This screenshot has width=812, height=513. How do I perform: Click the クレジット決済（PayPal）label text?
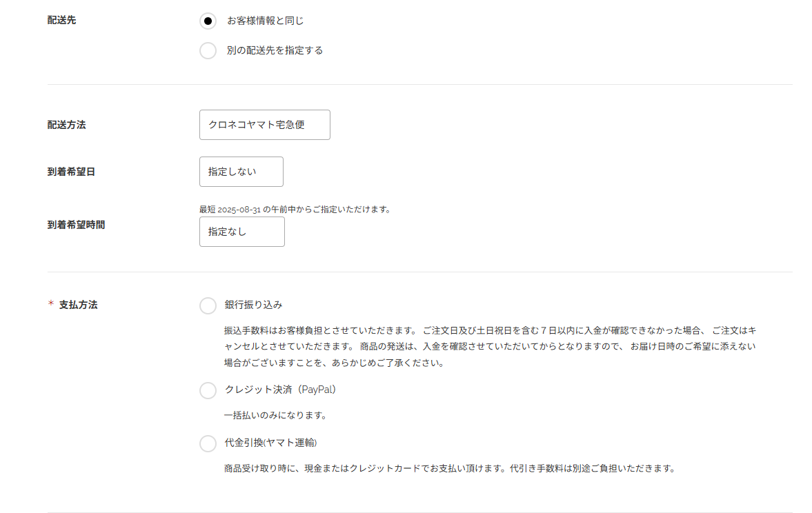[x=280, y=390]
